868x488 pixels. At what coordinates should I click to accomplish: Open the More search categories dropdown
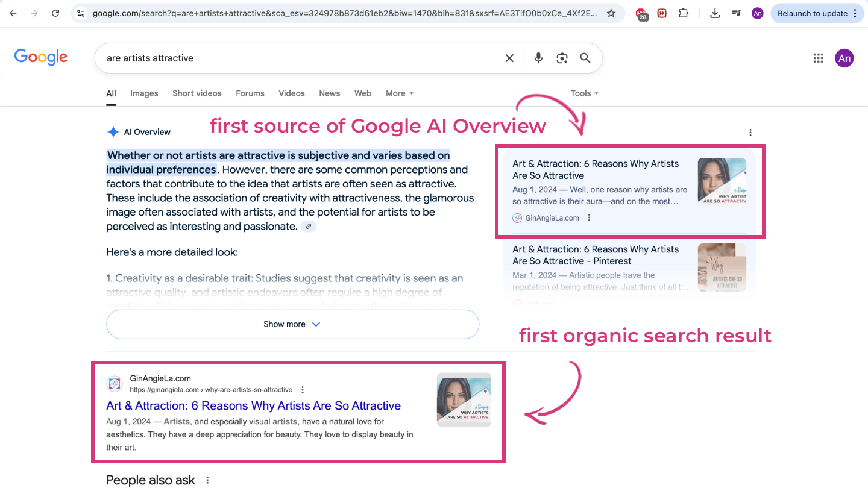coord(399,93)
